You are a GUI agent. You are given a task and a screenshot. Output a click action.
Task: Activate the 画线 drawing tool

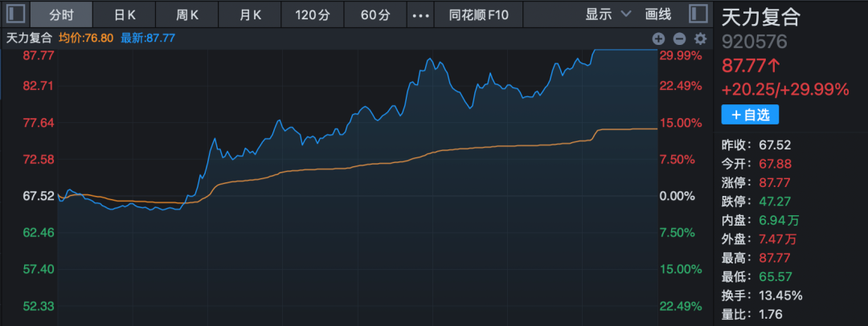(658, 14)
